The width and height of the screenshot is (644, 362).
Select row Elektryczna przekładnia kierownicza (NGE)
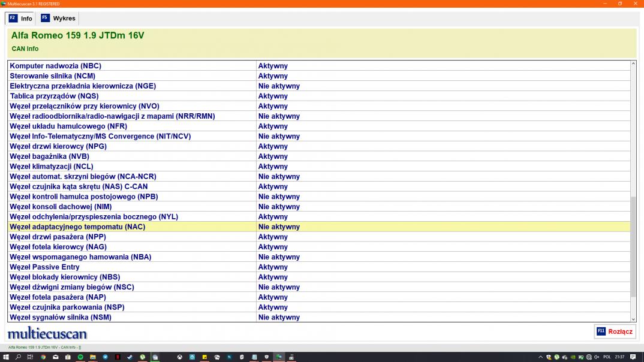point(319,86)
